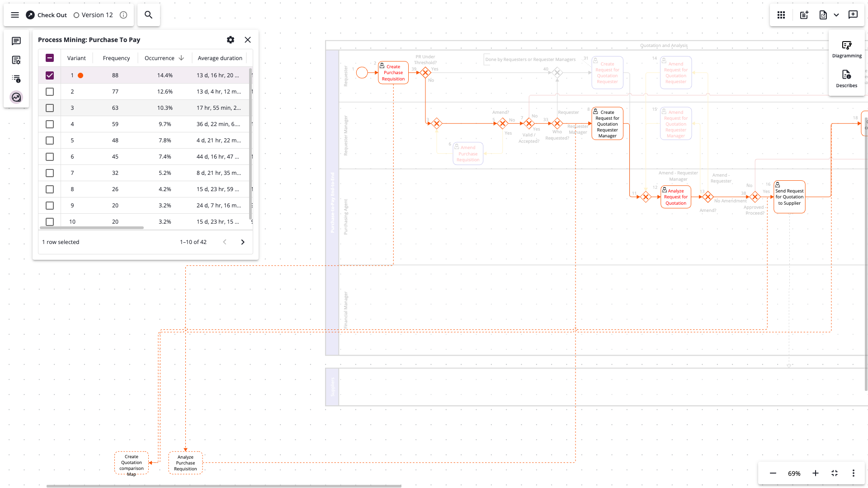Toggle Occurrence column sort arrow
This screenshot has height=488, width=868.
181,58
